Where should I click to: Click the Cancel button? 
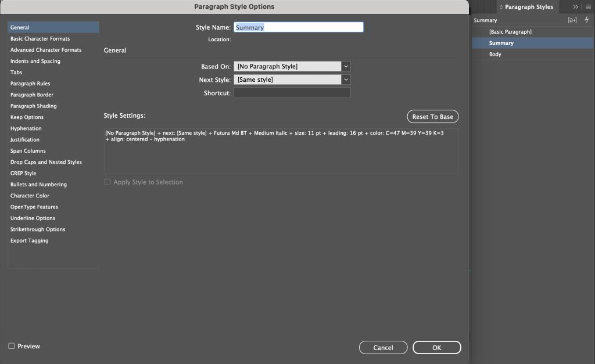pos(383,347)
